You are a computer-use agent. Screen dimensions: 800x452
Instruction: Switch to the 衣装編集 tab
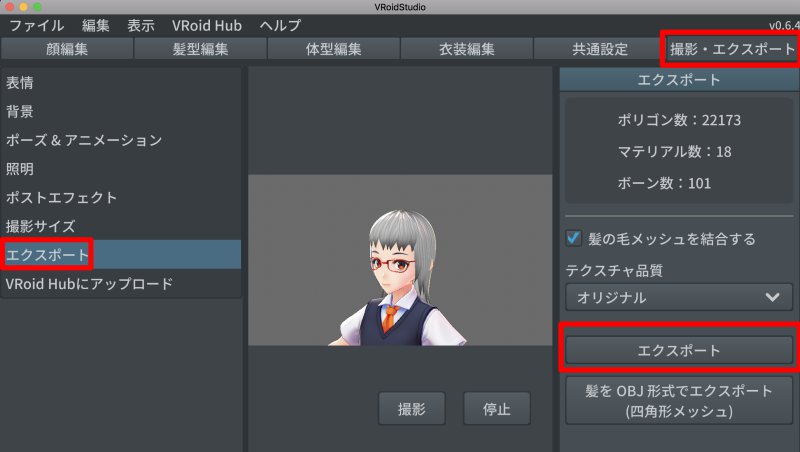click(x=466, y=49)
